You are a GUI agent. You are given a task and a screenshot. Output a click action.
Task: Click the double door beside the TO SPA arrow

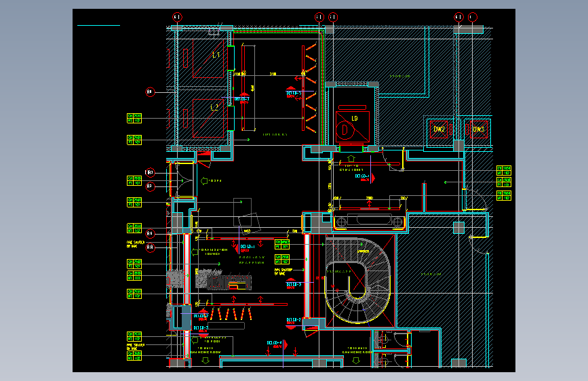point(184,180)
